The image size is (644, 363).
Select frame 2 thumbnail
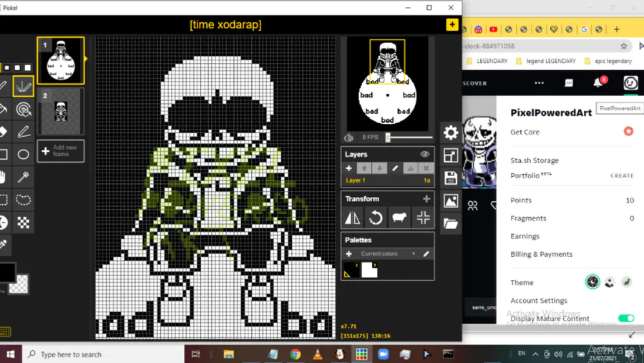(x=61, y=112)
